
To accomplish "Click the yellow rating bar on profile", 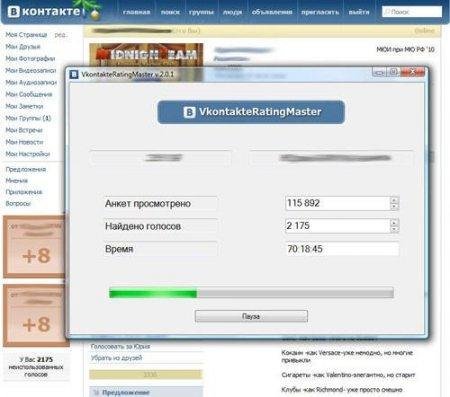I will pos(146,375).
